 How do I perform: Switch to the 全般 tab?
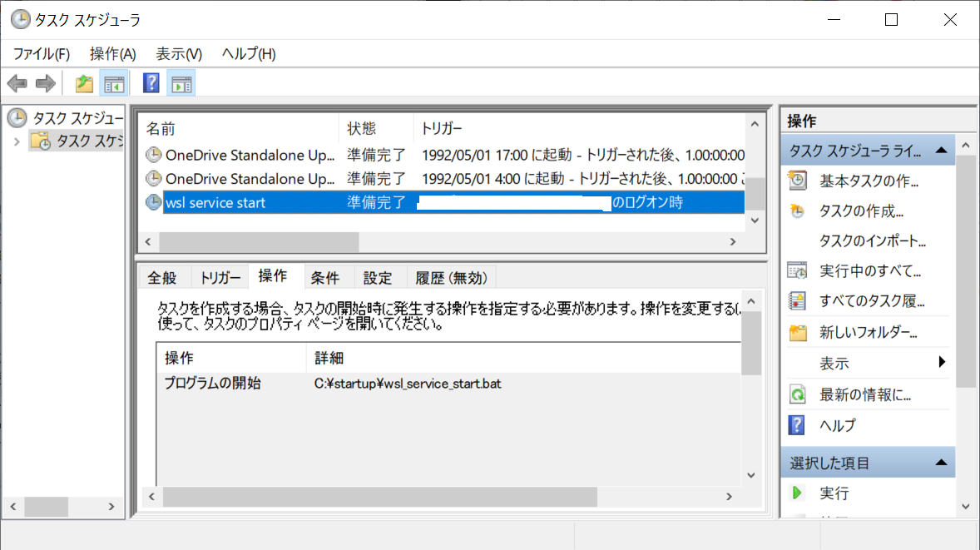[162, 278]
